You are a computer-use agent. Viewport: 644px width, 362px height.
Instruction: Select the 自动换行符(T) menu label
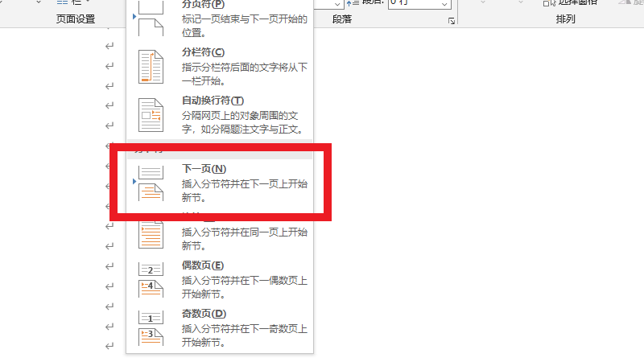[x=213, y=101]
